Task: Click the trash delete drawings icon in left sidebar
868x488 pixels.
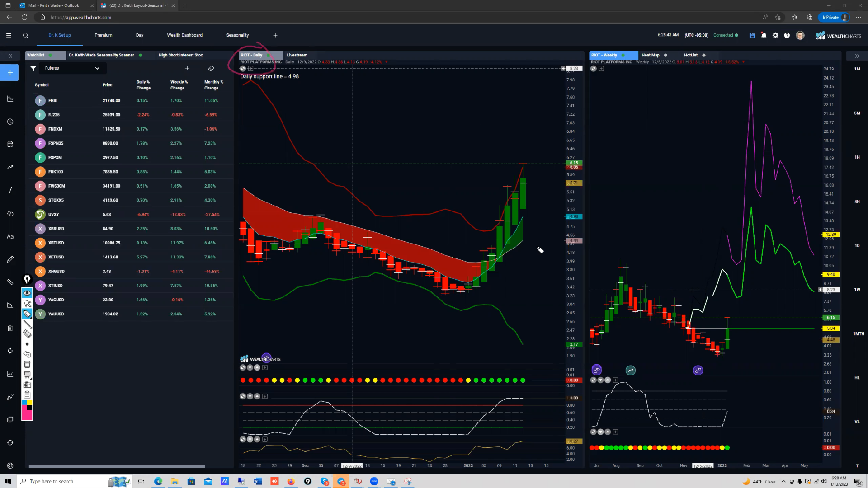Action: tap(10, 328)
